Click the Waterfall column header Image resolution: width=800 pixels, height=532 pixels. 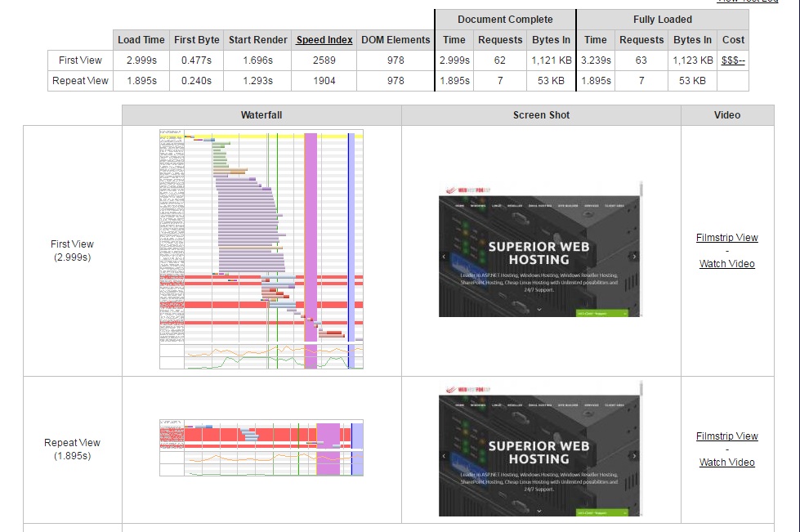(261, 115)
